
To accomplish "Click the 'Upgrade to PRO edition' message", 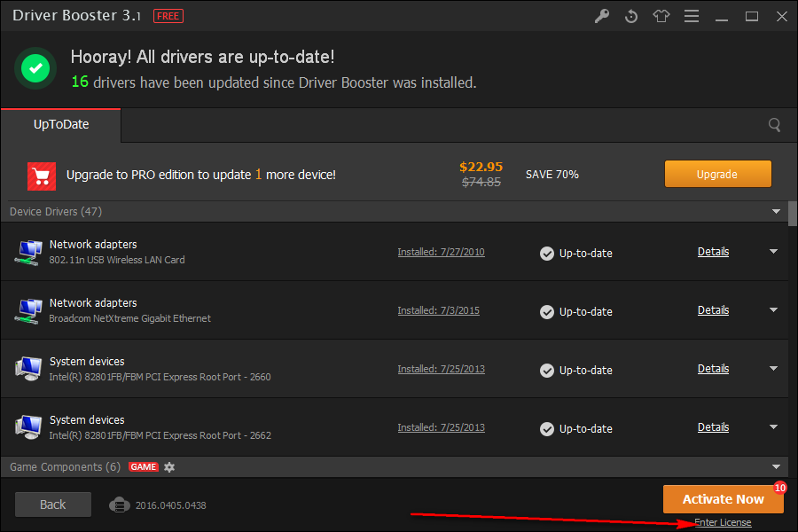I will (x=201, y=175).
